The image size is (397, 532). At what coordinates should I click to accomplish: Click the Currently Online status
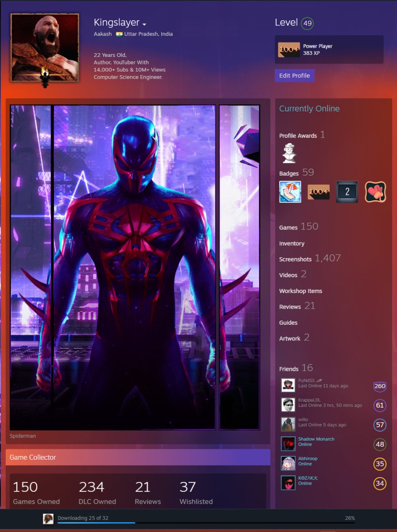[309, 109]
